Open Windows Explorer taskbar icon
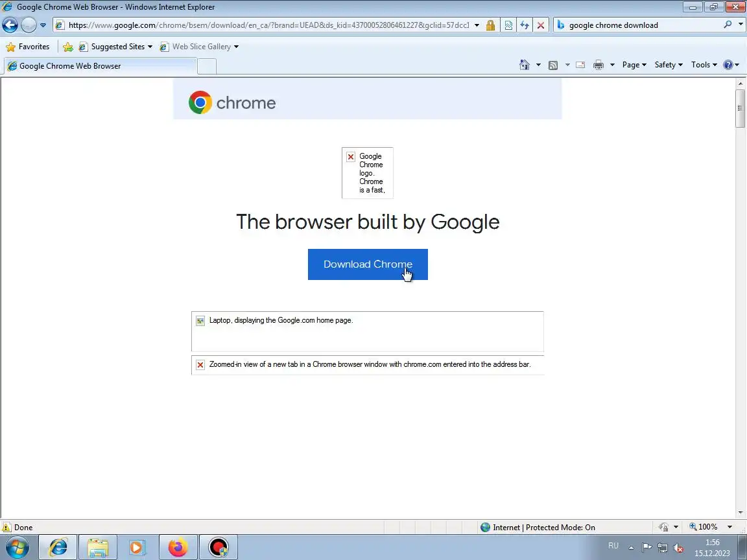This screenshot has width=747, height=560. (98, 547)
